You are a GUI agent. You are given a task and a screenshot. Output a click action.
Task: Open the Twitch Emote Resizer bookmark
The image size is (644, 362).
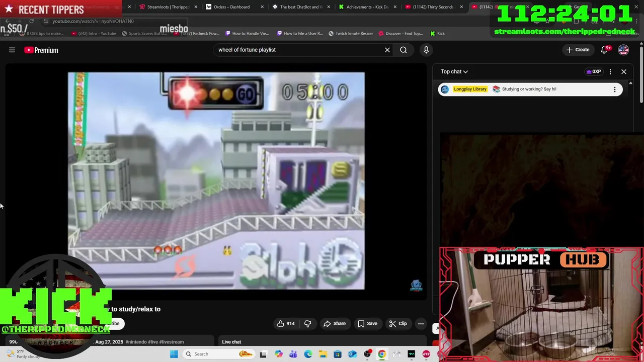click(351, 33)
